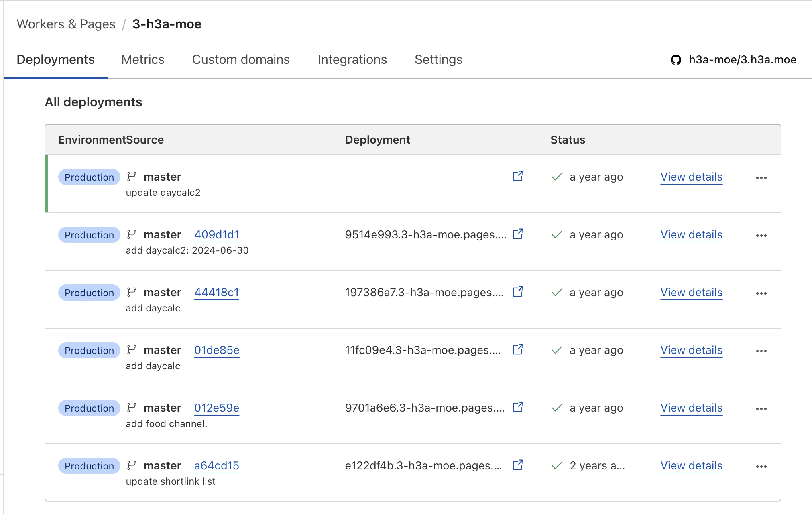Open commit 409d1d1 link
This screenshot has height=514, width=812.
[x=217, y=235]
